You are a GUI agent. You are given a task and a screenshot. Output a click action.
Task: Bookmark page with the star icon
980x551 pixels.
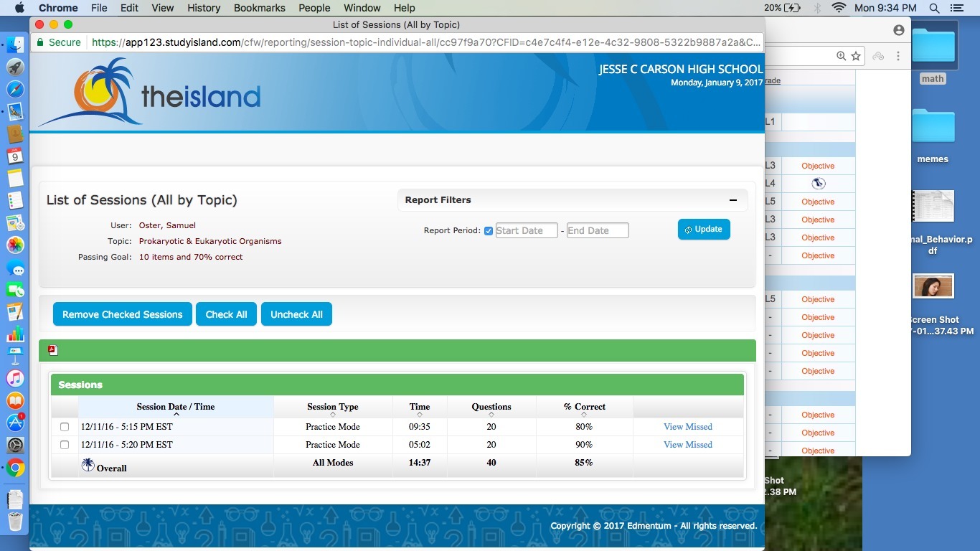[x=856, y=56]
